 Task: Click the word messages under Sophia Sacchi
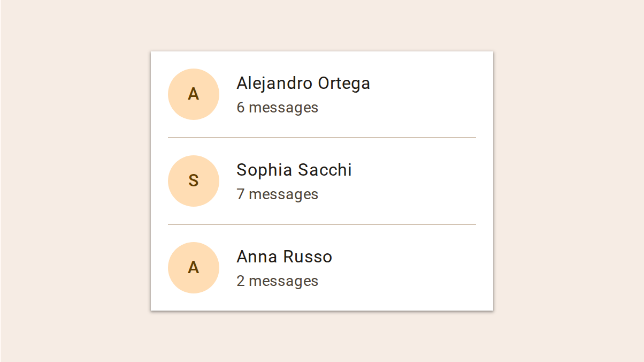(x=283, y=194)
